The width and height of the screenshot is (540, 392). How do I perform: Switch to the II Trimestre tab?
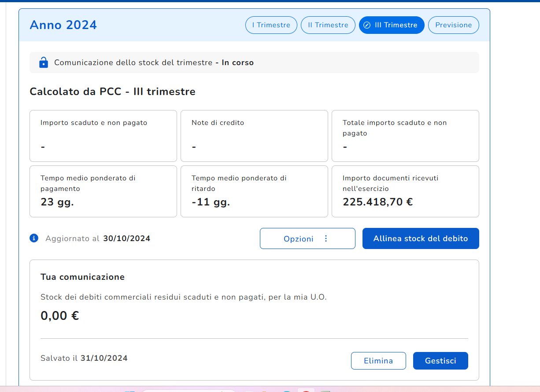(x=328, y=25)
